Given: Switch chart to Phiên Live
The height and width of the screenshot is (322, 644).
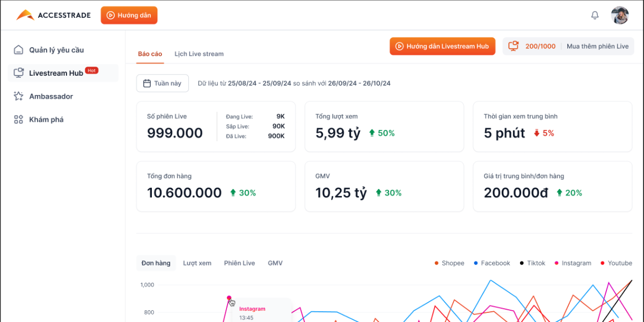Looking at the screenshot, I should click(x=239, y=263).
